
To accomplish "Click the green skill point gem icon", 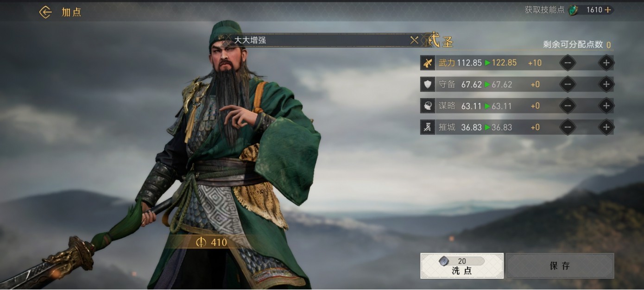I will [574, 10].
